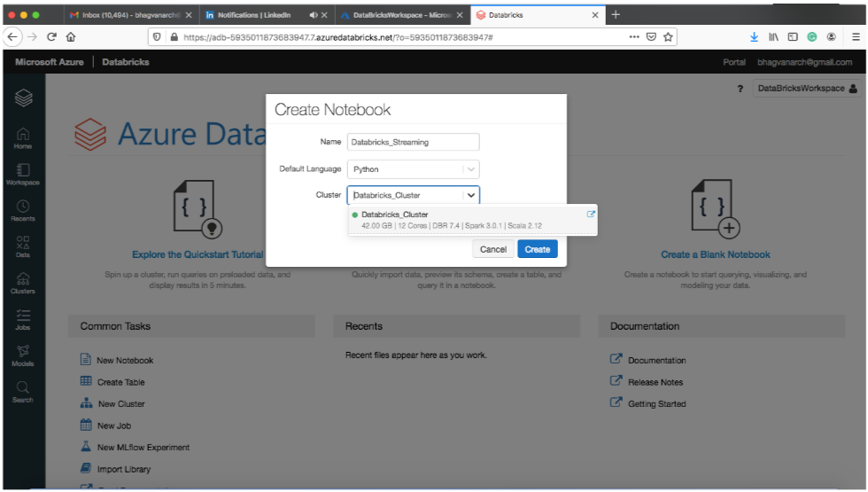Open Home in the left sidebar

[23, 138]
